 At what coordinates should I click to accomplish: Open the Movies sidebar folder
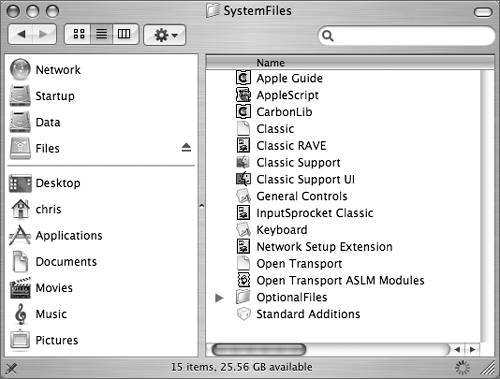42,288
